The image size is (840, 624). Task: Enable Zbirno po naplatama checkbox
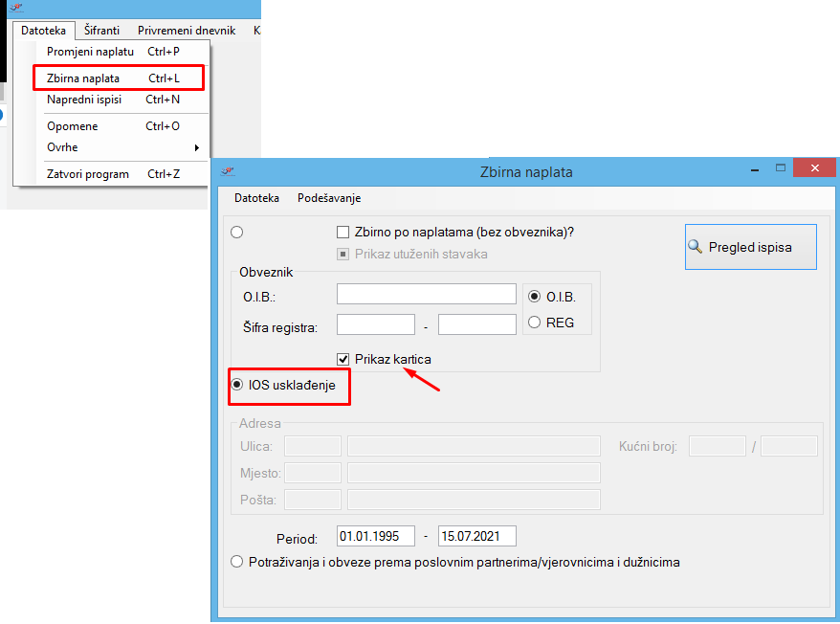343,232
